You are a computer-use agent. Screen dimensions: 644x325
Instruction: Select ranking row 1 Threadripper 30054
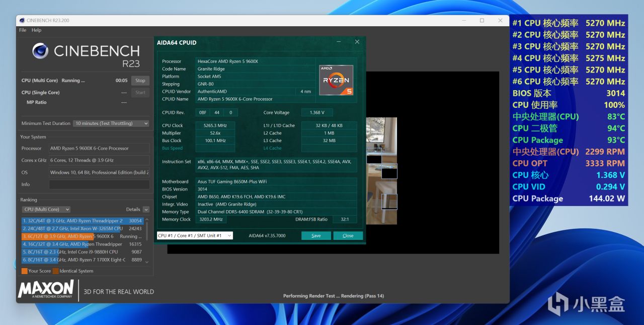tap(83, 221)
